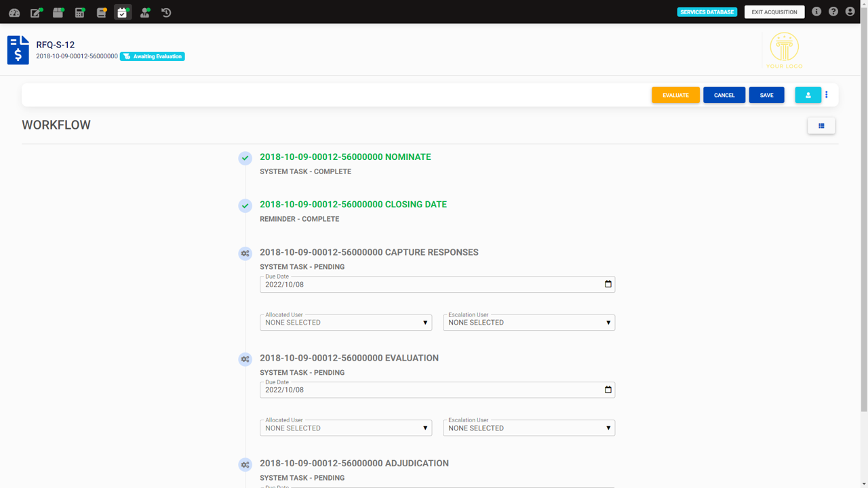Click the cyan user button in action bar
Image resolution: width=868 pixels, height=488 pixels.
808,95
